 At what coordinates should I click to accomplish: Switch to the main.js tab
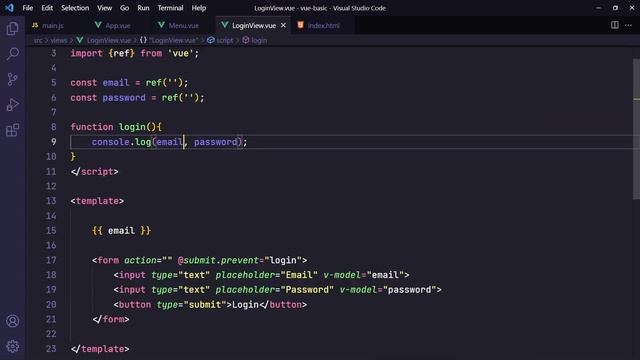52,25
